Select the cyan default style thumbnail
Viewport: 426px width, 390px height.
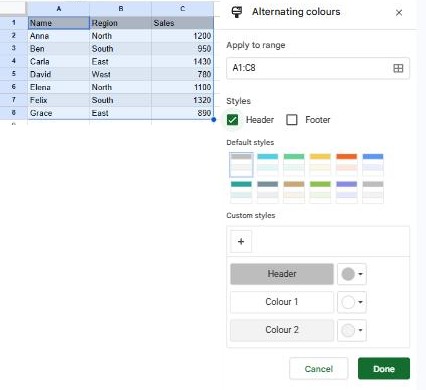pos(267,165)
